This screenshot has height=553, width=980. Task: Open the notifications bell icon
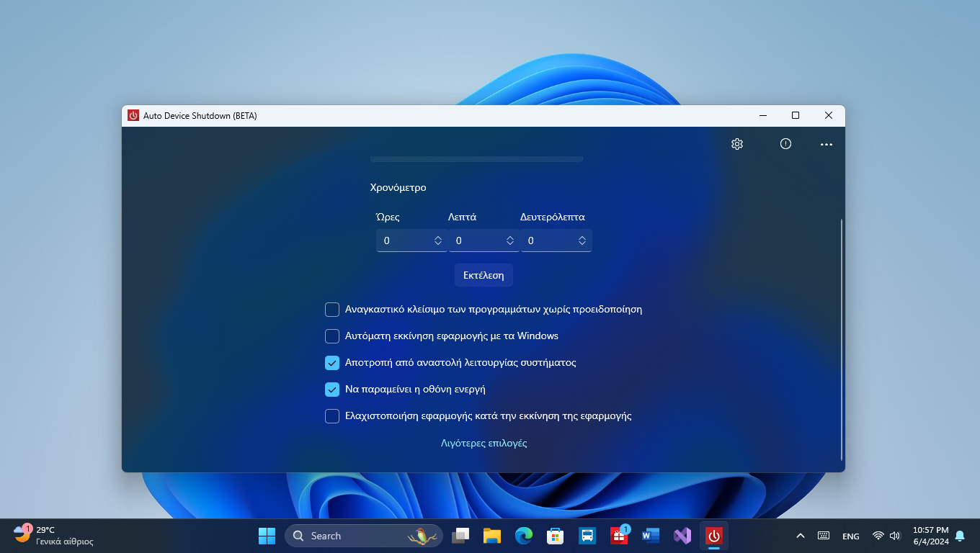tap(960, 536)
